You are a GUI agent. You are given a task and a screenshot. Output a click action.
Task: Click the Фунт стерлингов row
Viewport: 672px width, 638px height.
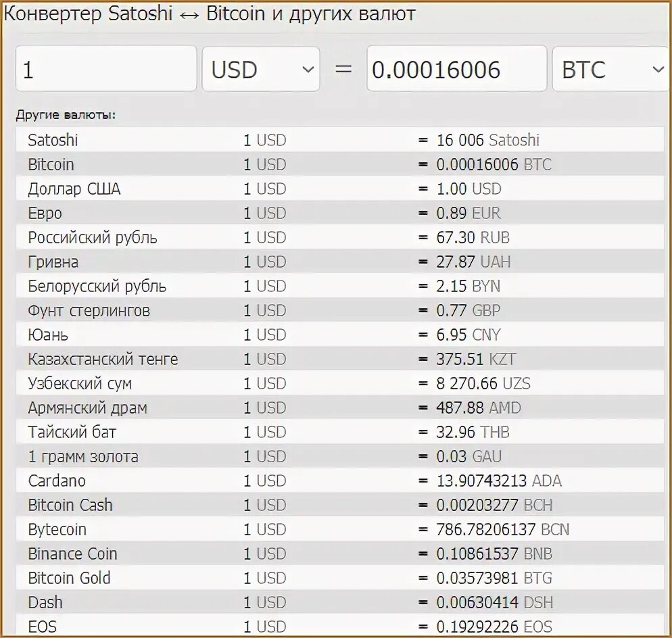[x=340, y=311]
